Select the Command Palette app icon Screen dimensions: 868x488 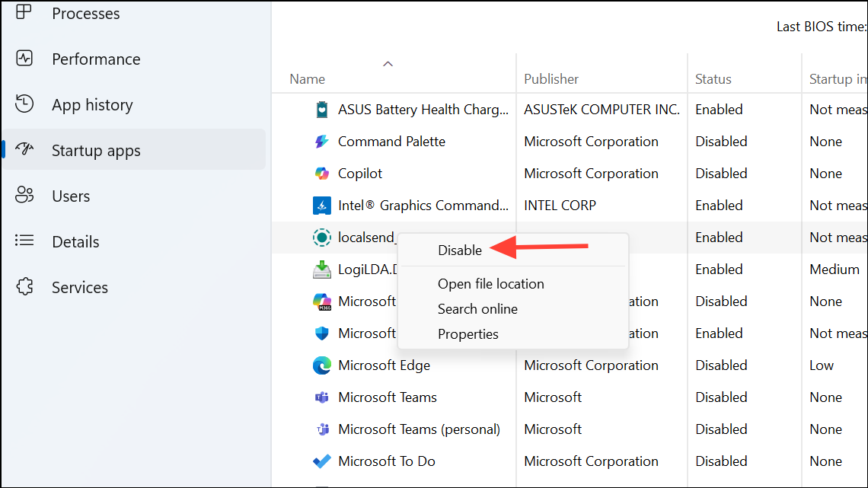(321, 142)
